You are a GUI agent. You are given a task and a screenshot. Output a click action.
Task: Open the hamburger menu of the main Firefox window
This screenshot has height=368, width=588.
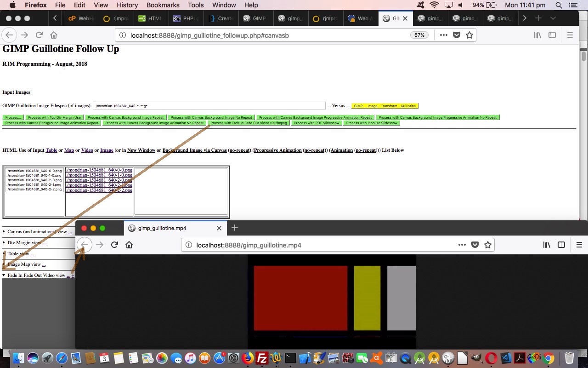(570, 35)
